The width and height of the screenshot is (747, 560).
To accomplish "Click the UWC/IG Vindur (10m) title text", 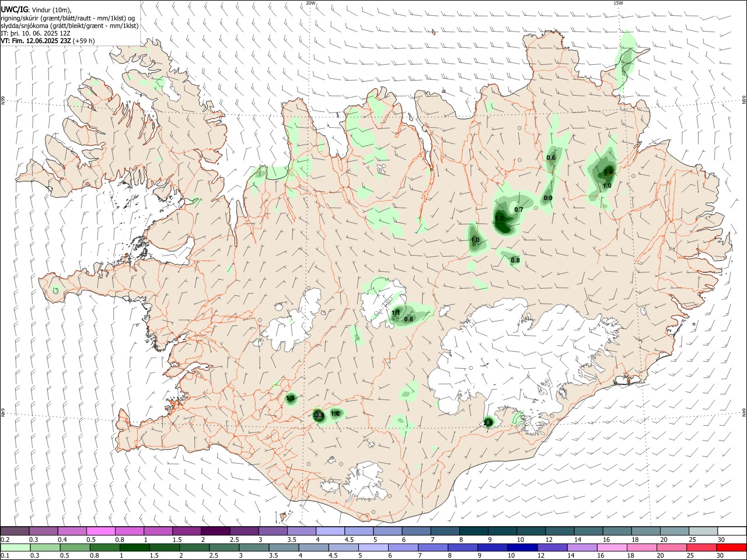I will (36, 10).
